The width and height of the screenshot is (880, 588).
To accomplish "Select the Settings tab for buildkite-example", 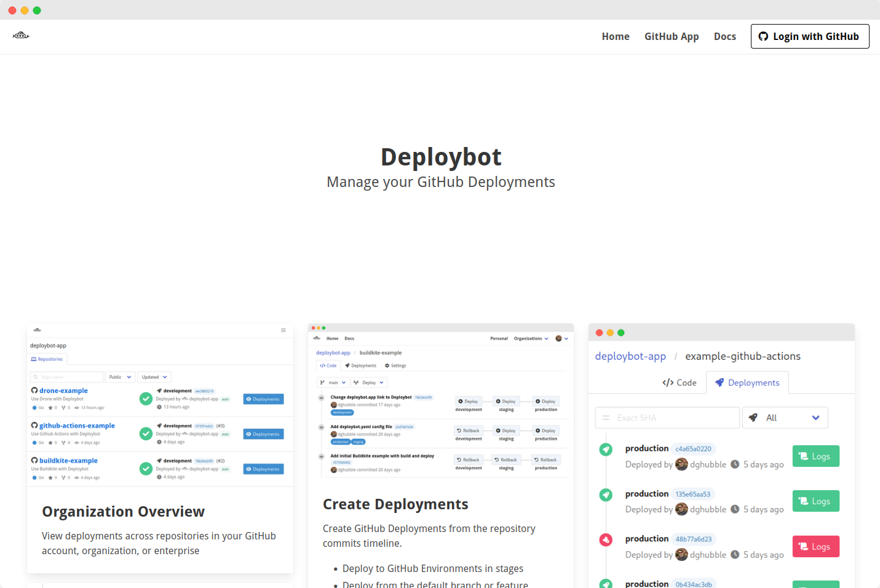I will tap(395, 365).
